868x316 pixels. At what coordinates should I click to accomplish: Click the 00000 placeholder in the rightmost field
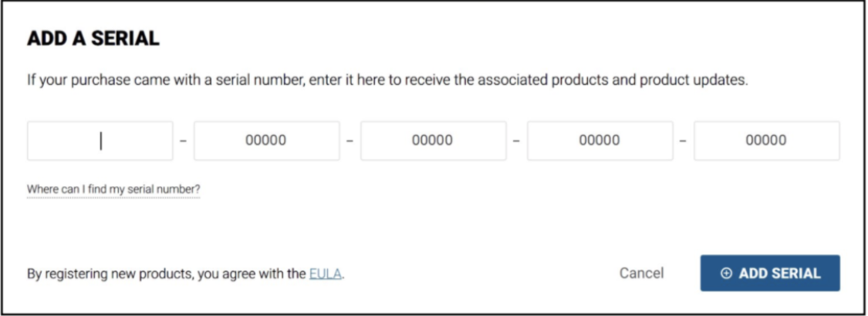(x=766, y=141)
